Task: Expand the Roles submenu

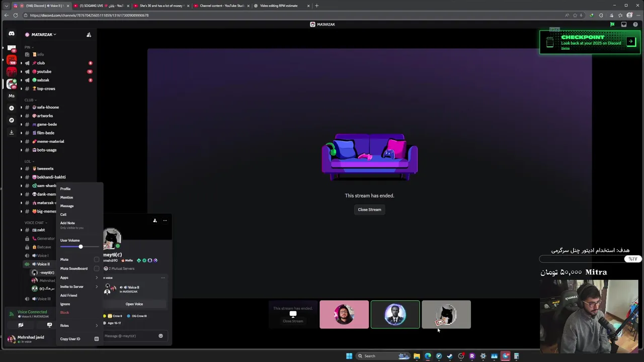Action: coord(79,326)
